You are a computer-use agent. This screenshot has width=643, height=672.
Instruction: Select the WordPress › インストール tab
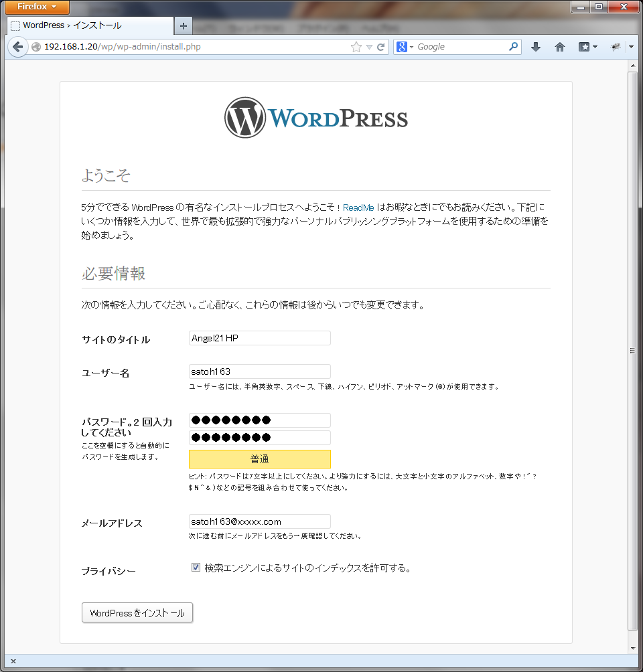pos(90,25)
